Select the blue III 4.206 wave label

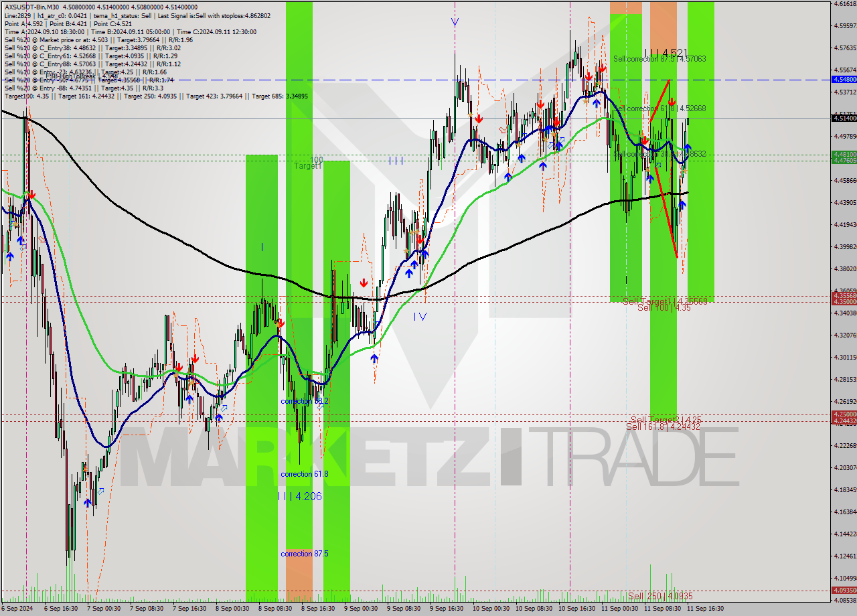click(299, 496)
